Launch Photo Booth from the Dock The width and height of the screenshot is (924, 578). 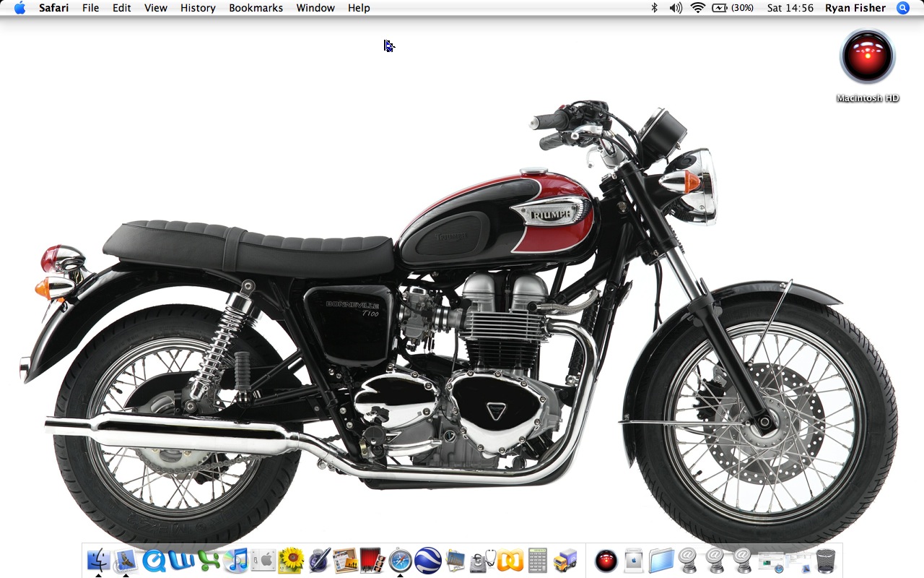(x=373, y=561)
